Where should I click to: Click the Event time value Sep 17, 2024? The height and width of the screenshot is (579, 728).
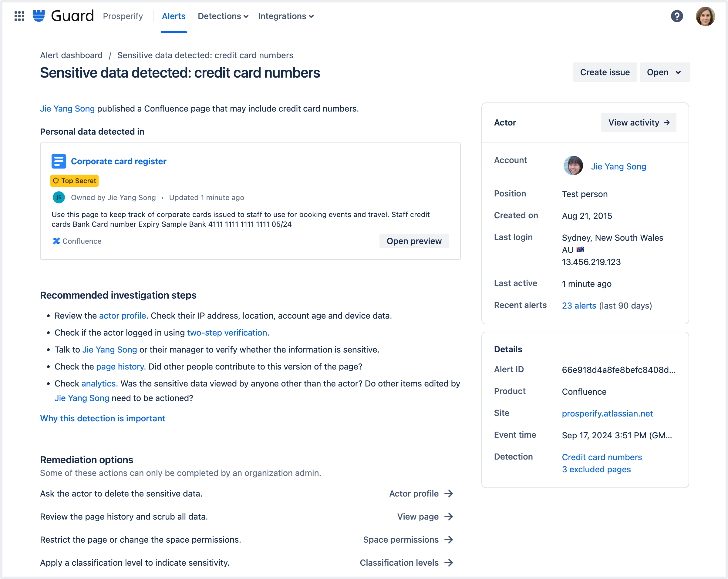click(617, 435)
